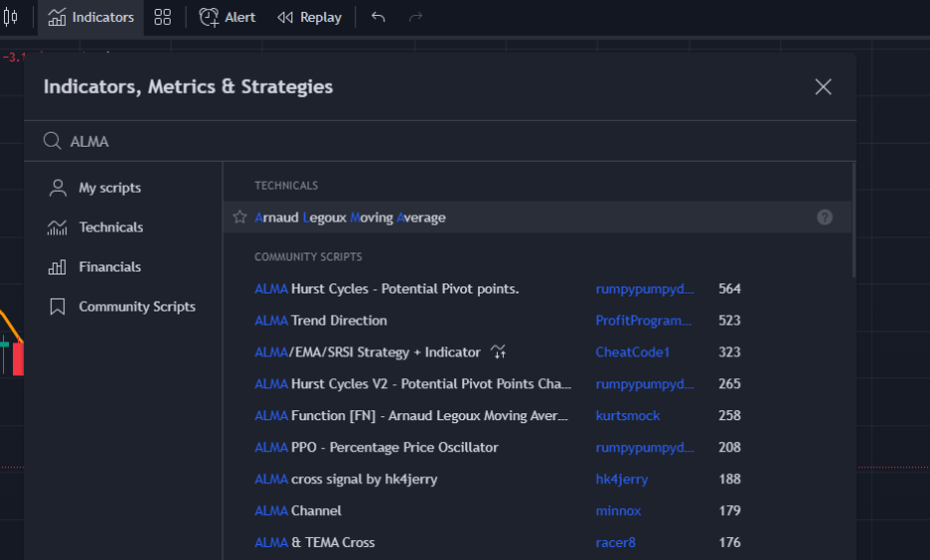Screen dimensions: 930x560
Task: Open rumpypumpyd author link for Hurst Cycles 564
Action: click(645, 289)
